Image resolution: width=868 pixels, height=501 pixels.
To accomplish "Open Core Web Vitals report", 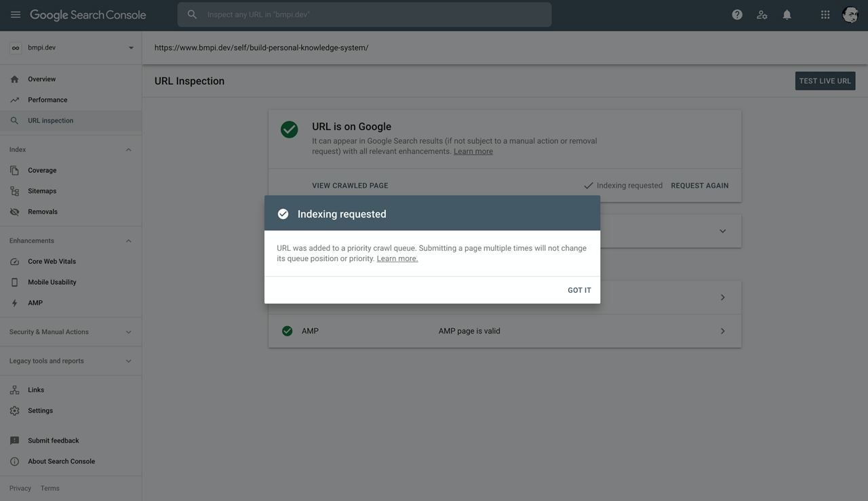I will click(52, 262).
